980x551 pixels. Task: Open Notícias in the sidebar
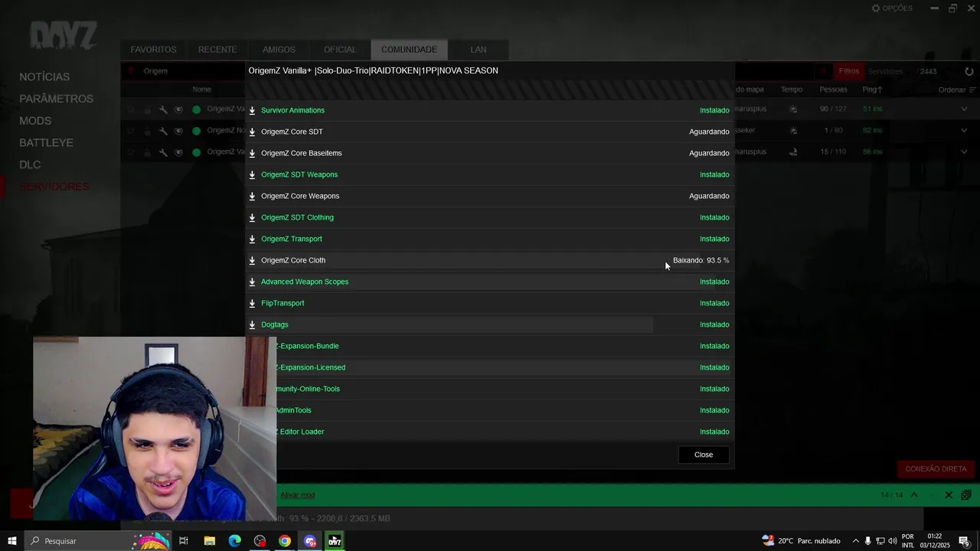tap(44, 77)
